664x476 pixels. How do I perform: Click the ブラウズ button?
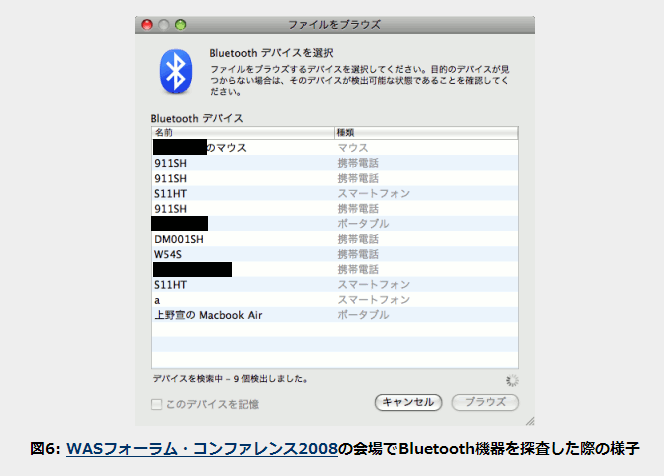485,402
